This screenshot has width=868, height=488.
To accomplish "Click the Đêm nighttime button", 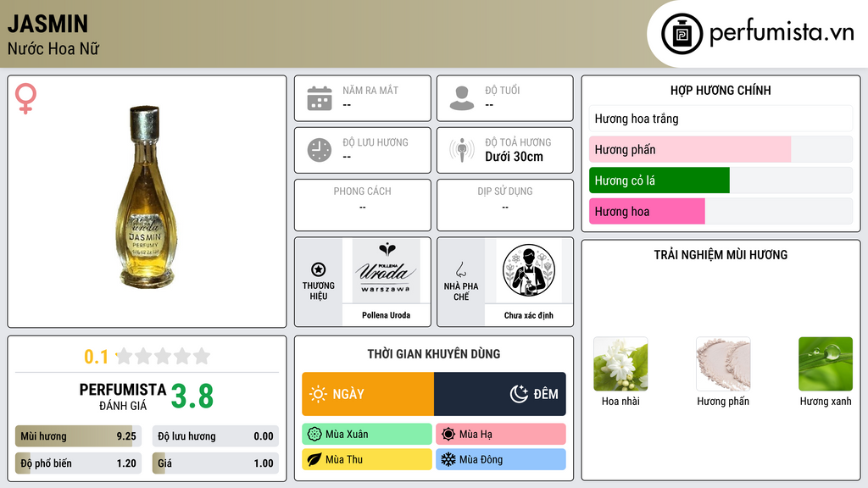I will coord(500,394).
